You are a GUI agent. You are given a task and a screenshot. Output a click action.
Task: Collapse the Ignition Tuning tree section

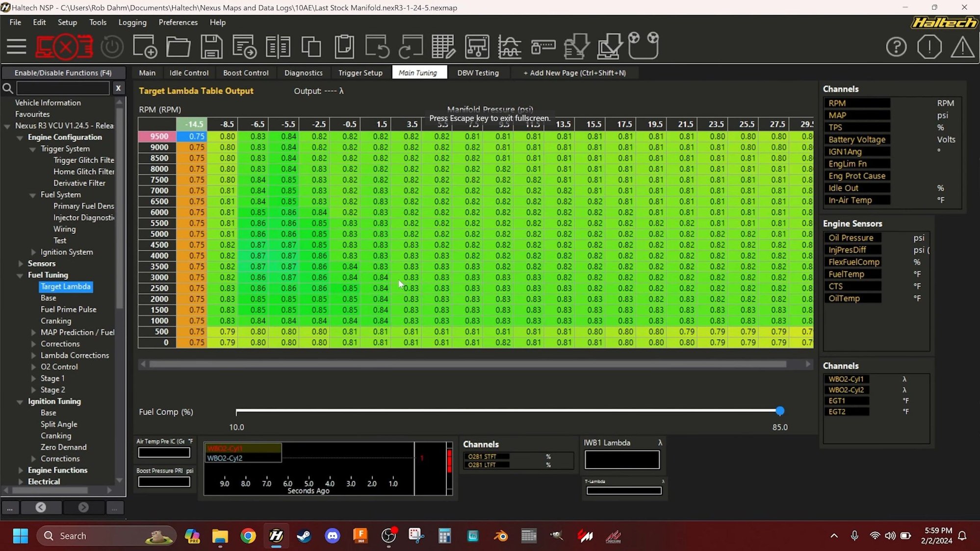tap(20, 402)
